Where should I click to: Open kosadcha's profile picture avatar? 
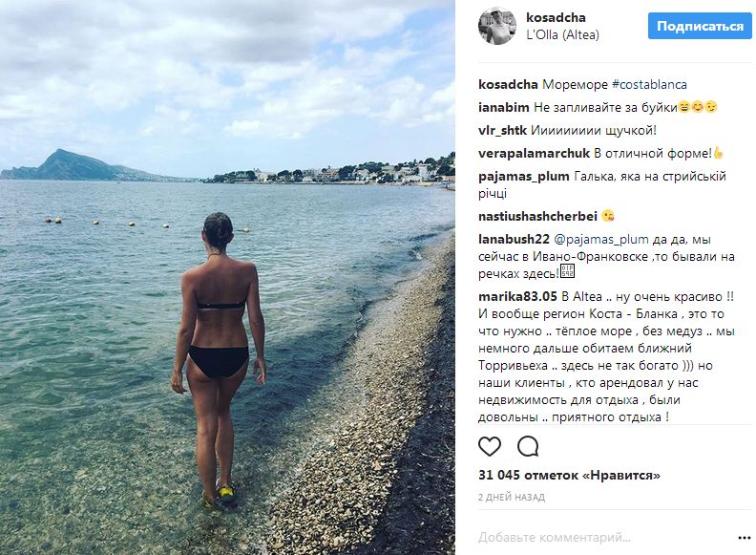point(497,26)
